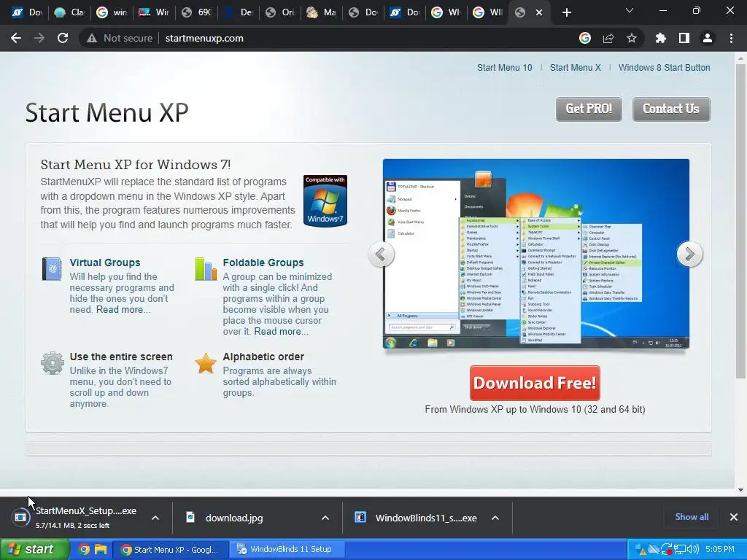
Task: Click the volume icon in system tray
Action: 693,549
